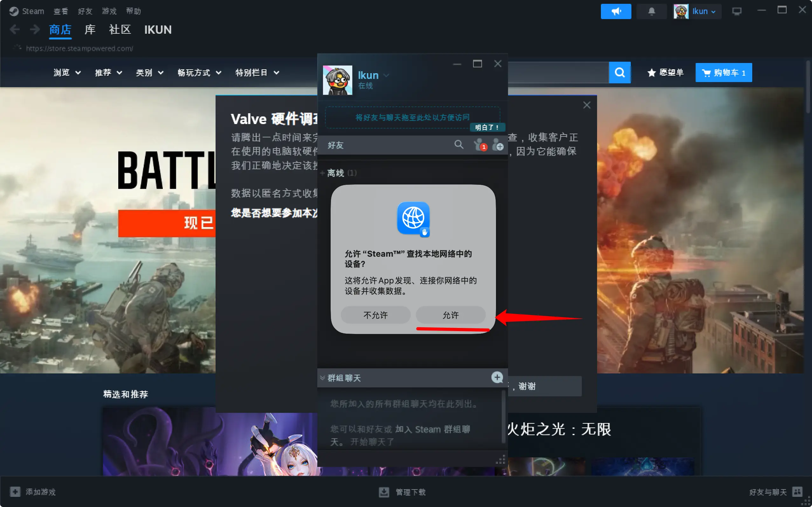Click the 不允许 deny button
Image resolution: width=812 pixels, height=507 pixels.
tap(375, 315)
